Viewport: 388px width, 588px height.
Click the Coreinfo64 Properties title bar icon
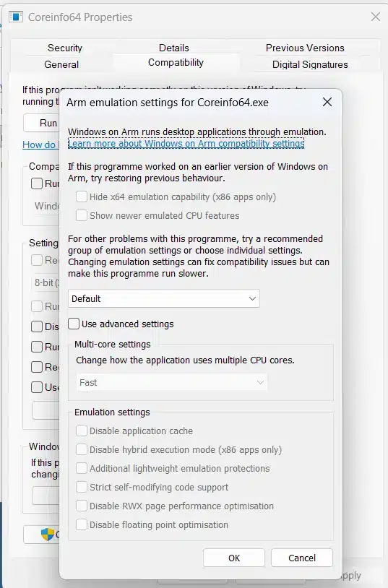(16, 17)
